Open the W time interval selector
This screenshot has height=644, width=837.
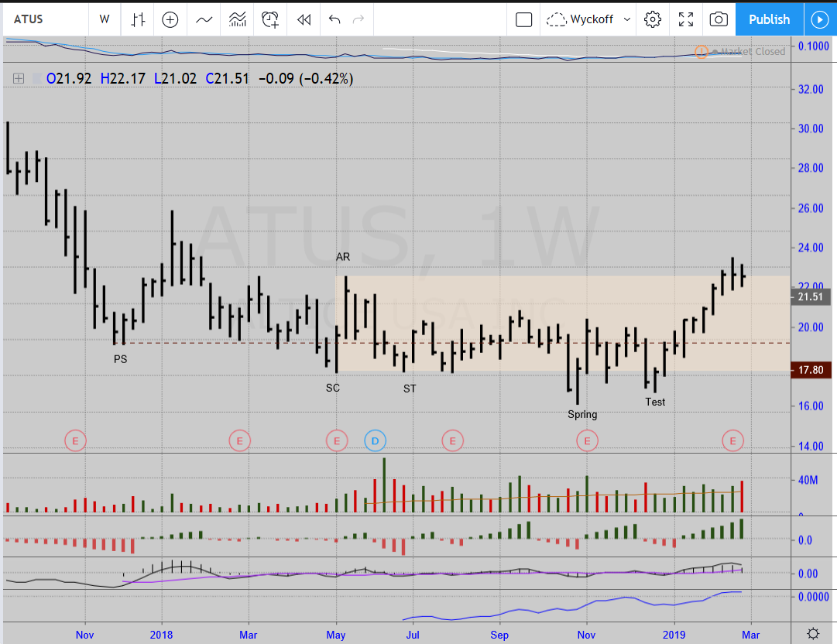tap(104, 19)
